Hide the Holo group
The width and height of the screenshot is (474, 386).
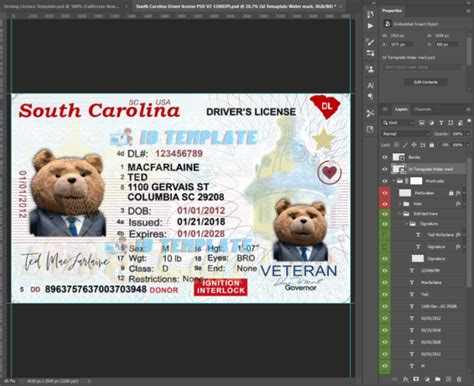coord(385,203)
